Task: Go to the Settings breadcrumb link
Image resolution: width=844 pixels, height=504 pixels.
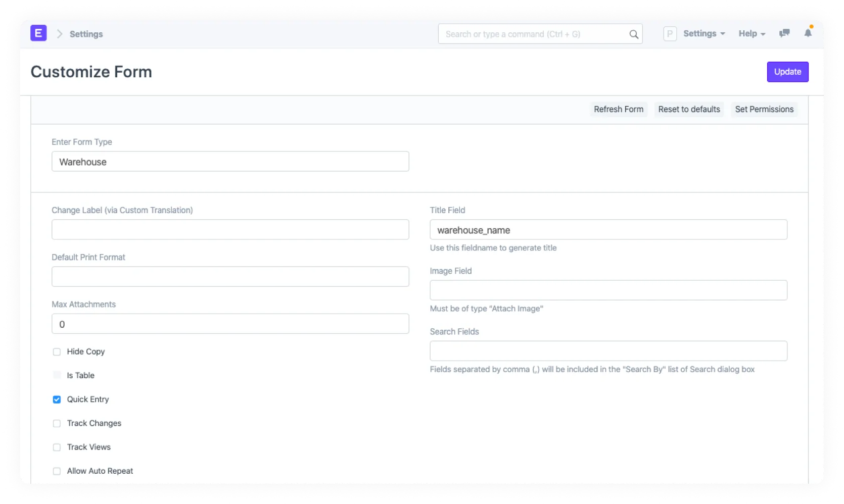Action: coord(86,34)
